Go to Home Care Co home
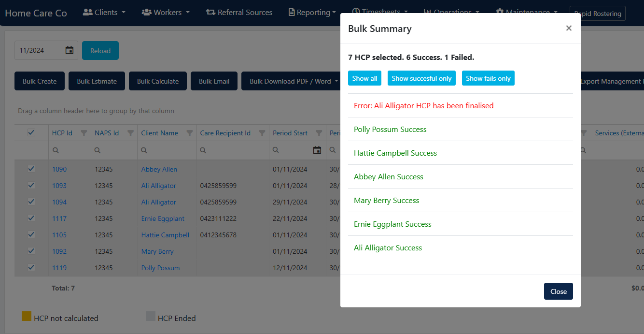This screenshot has width=644, height=334. coord(36,13)
